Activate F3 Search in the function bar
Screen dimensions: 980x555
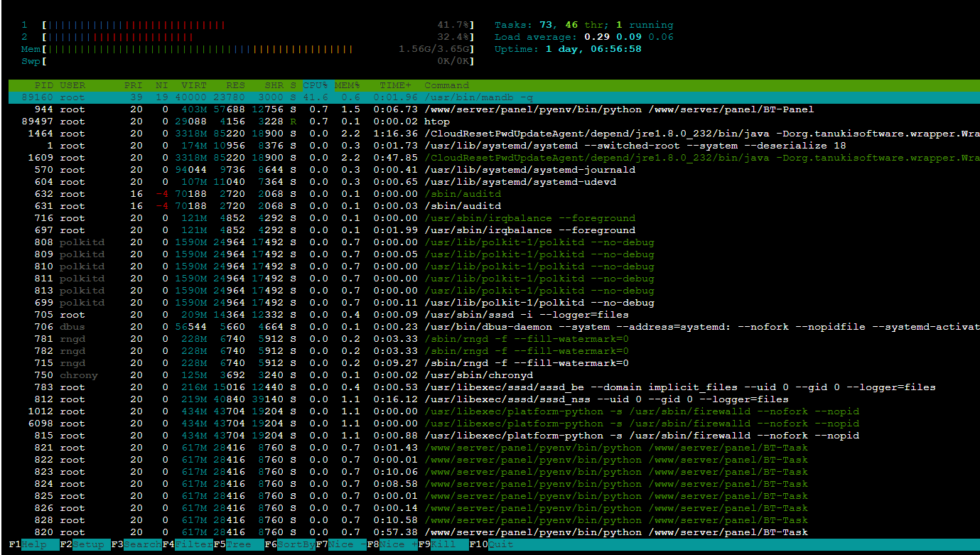(x=136, y=544)
